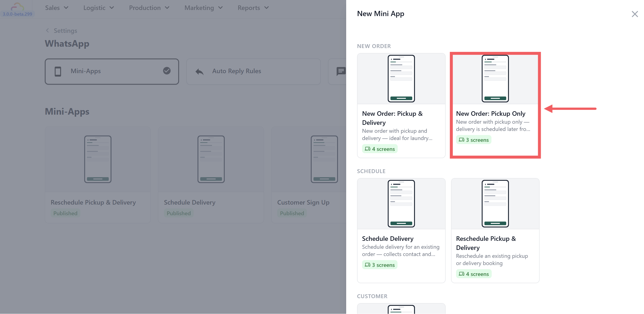Open the Marketing menu
This screenshot has height=314, width=644.
[x=203, y=8]
